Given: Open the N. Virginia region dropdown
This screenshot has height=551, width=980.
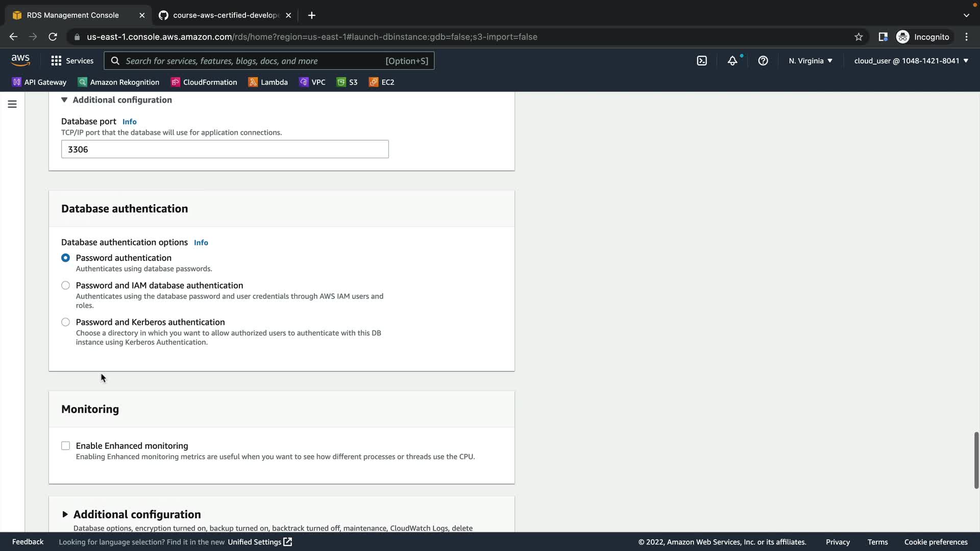Looking at the screenshot, I should [x=810, y=61].
